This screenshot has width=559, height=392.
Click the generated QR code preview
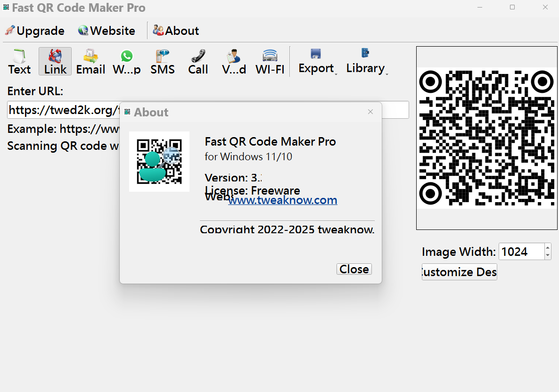486,138
